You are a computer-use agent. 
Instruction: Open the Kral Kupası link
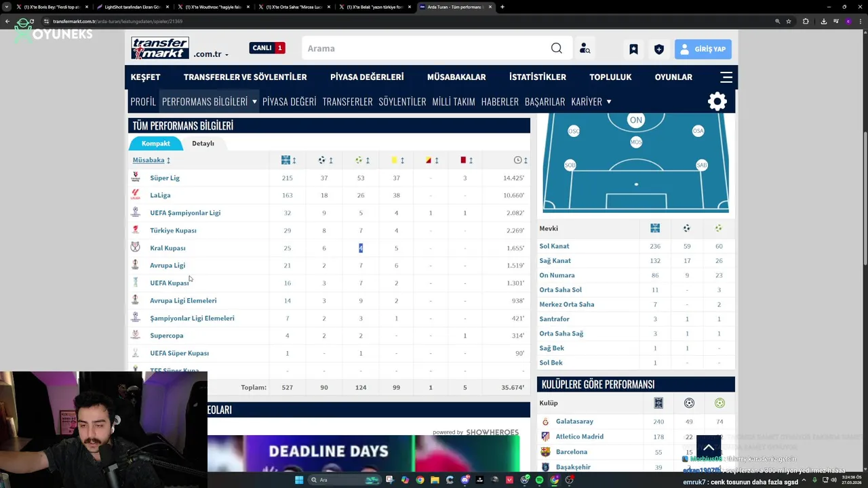pos(167,248)
